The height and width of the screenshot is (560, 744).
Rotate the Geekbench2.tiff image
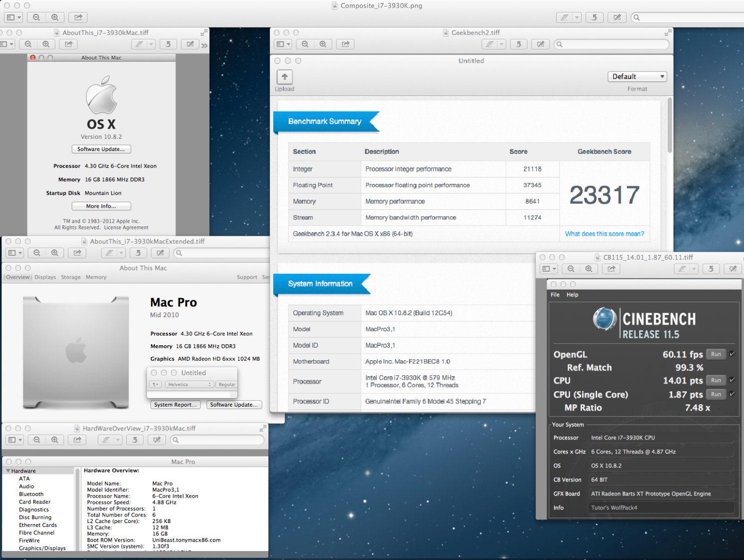pyautogui.click(x=519, y=44)
